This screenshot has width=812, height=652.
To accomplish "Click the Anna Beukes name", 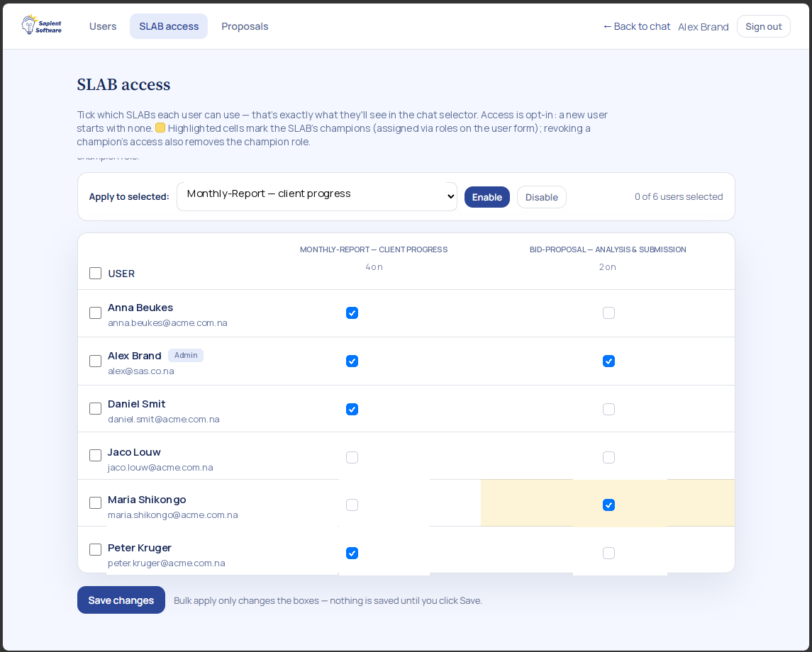I will click(140, 308).
